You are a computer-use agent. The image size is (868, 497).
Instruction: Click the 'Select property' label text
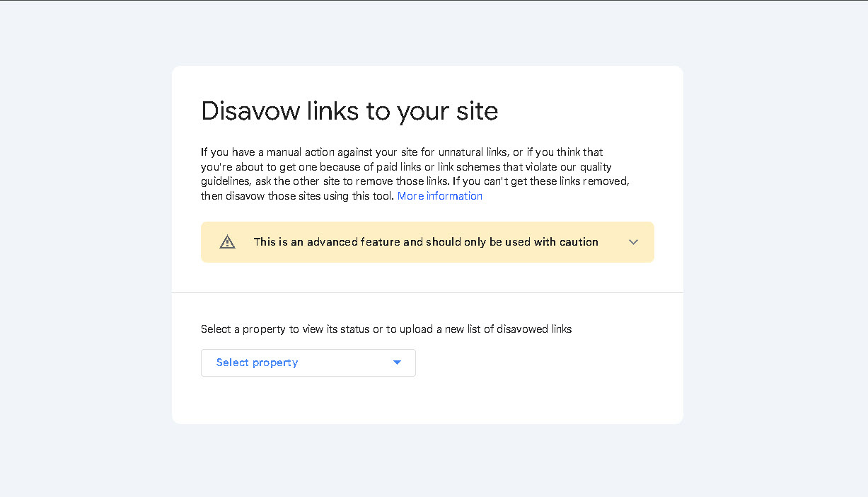257,362
